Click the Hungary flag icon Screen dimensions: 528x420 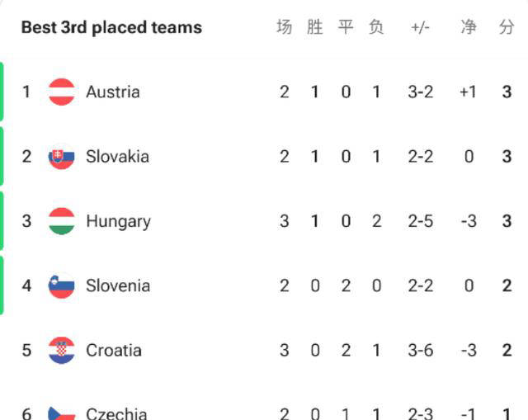coord(62,221)
